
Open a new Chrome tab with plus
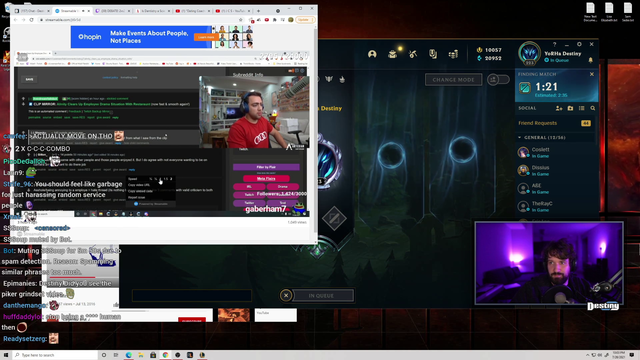point(258,11)
